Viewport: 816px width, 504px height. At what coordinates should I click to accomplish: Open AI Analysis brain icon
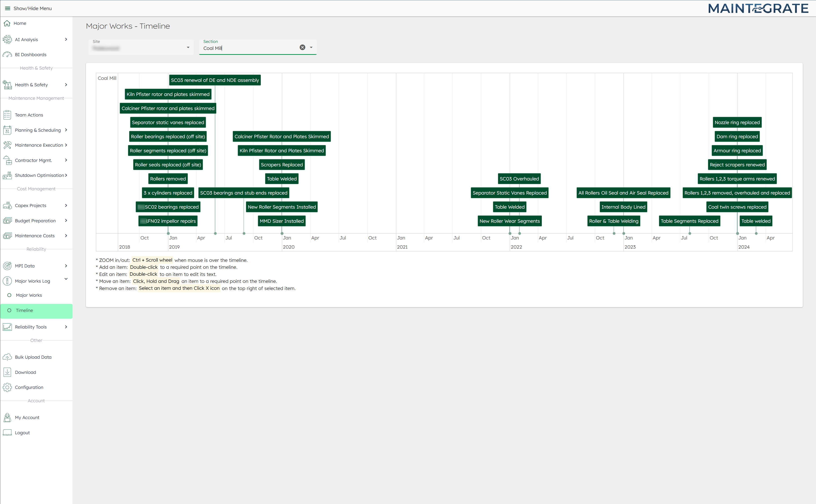7,40
